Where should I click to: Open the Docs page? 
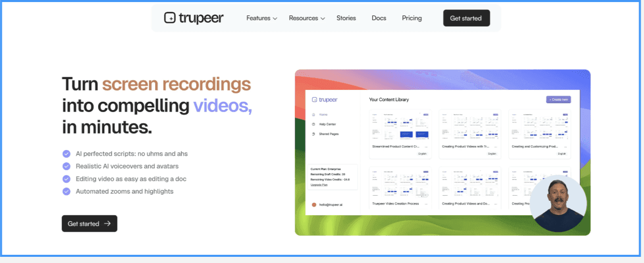coord(379,18)
